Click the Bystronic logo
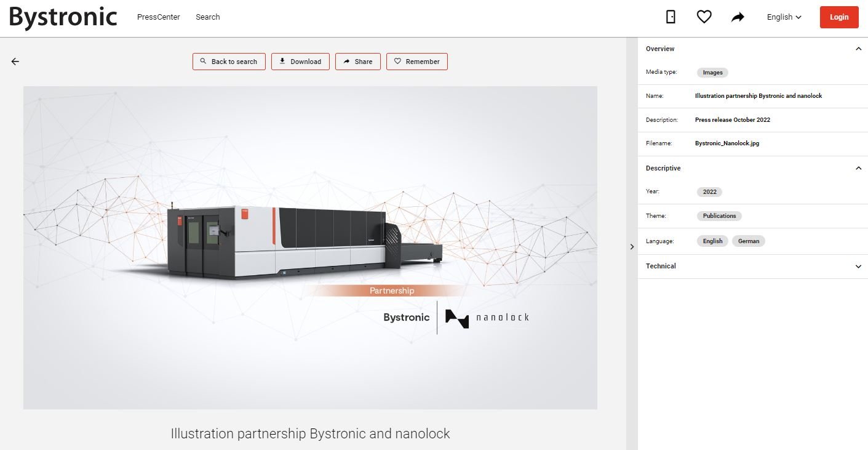868x450 pixels. [x=63, y=17]
